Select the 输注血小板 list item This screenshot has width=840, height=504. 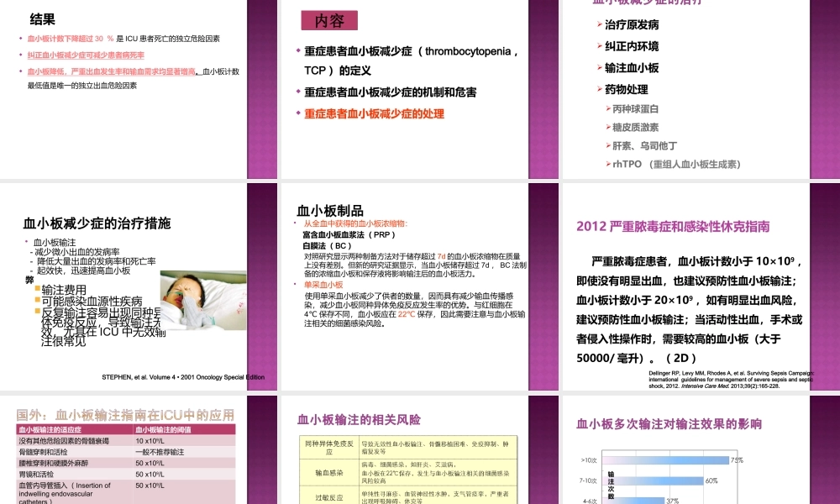(x=632, y=67)
